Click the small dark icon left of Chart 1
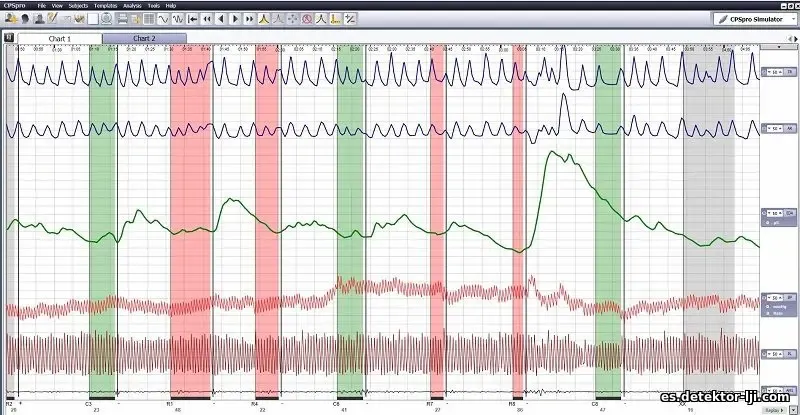The width and height of the screenshot is (800, 415). point(9,38)
